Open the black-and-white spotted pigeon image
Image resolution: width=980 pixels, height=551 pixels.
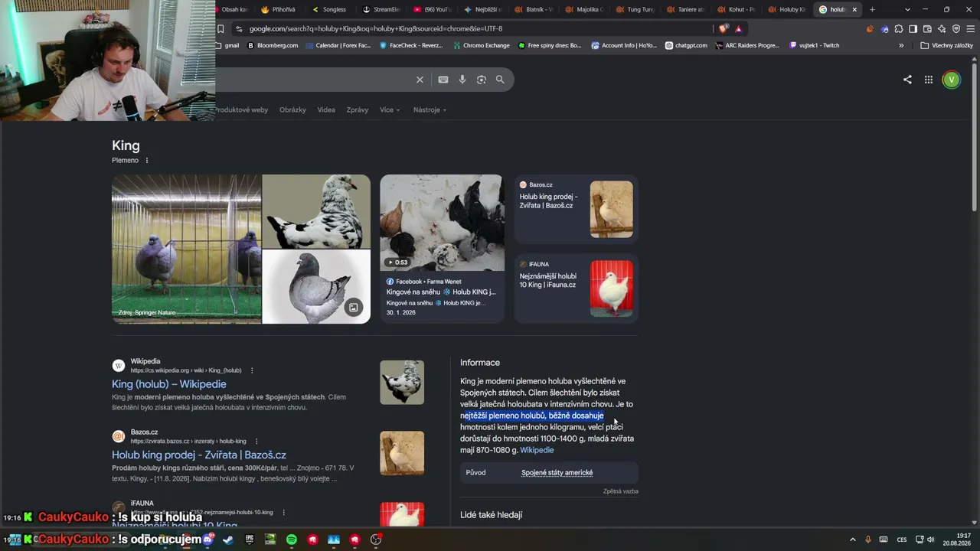[x=316, y=211]
